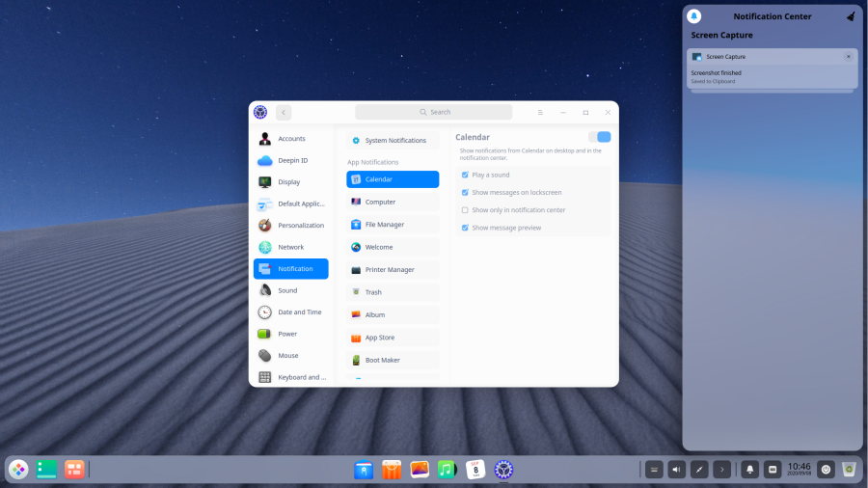Dismiss the Screen Capture notification

pyautogui.click(x=848, y=57)
